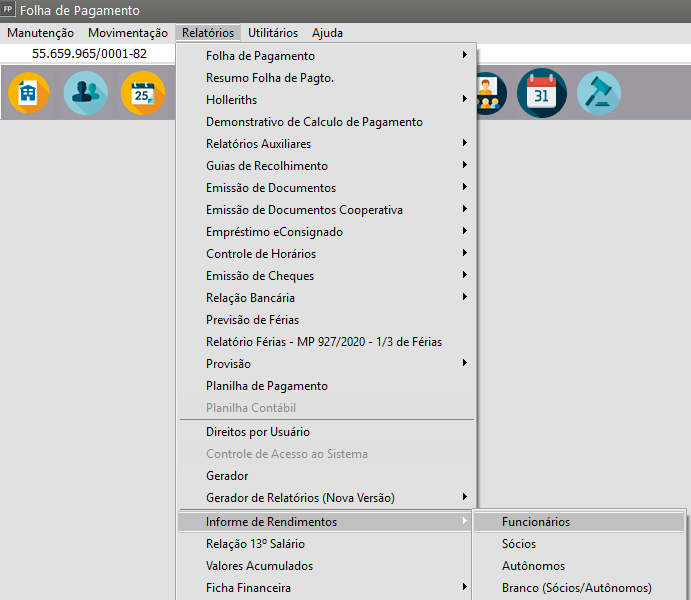Image resolution: width=691 pixels, height=600 pixels.
Task: Click the yellow building company icon
Action: [x=28, y=94]
